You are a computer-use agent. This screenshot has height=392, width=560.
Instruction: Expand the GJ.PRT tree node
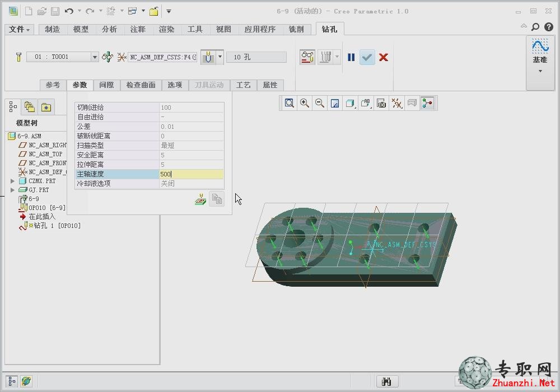12,190
